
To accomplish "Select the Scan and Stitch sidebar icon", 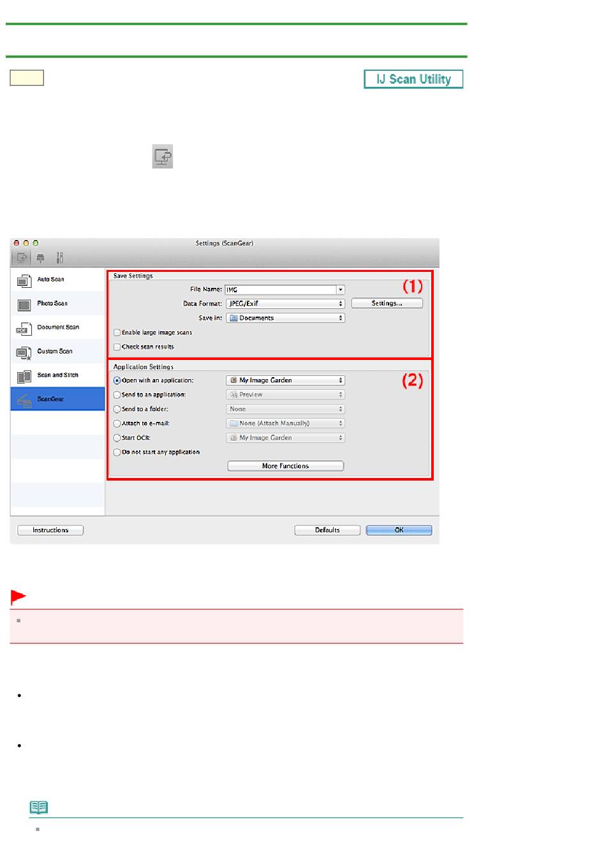I will pos(24,376).
